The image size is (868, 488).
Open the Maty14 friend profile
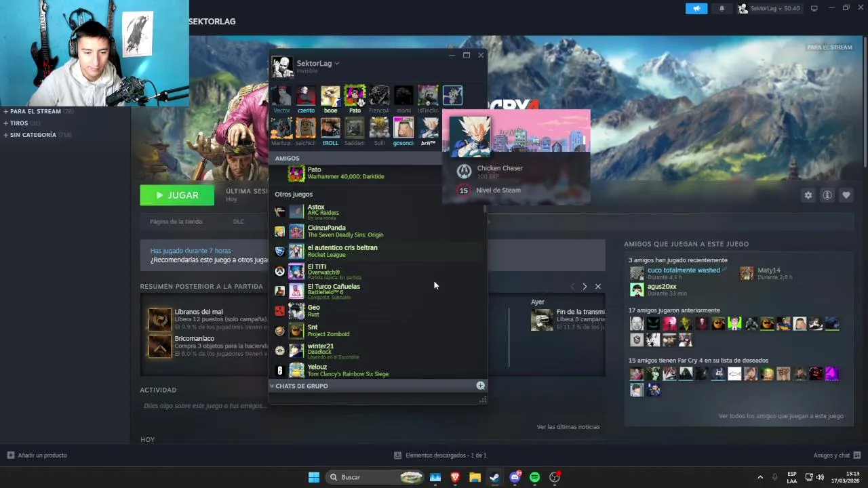tap(769, 270)
